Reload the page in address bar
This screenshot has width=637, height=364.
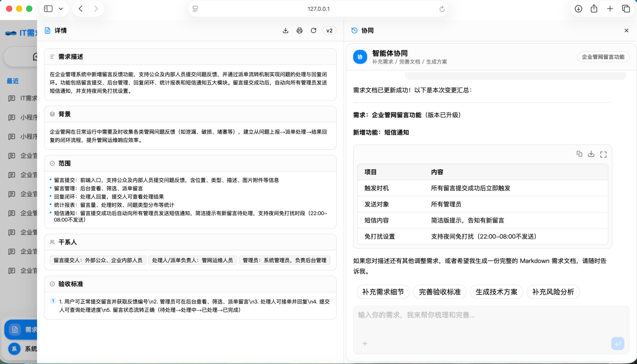(x=442, y=9)
